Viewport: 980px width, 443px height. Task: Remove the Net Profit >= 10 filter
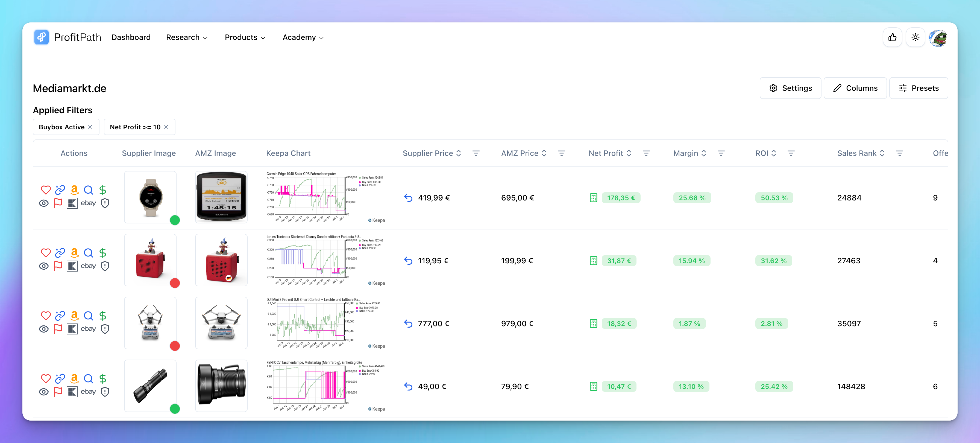tap(166, 127)
